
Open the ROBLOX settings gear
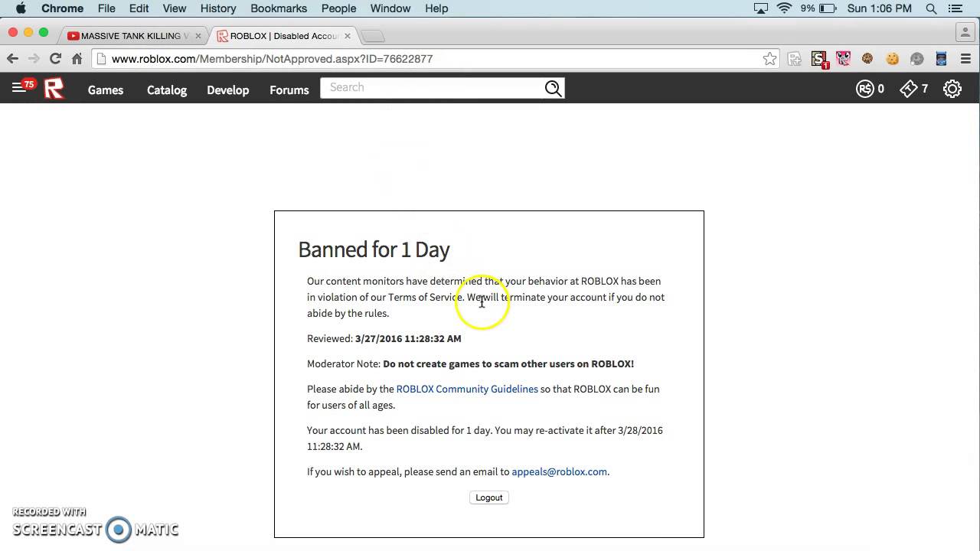click(952, 89)
